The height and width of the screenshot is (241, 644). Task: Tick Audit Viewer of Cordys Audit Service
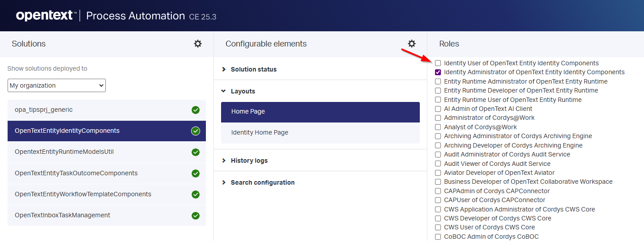(438, 164)
